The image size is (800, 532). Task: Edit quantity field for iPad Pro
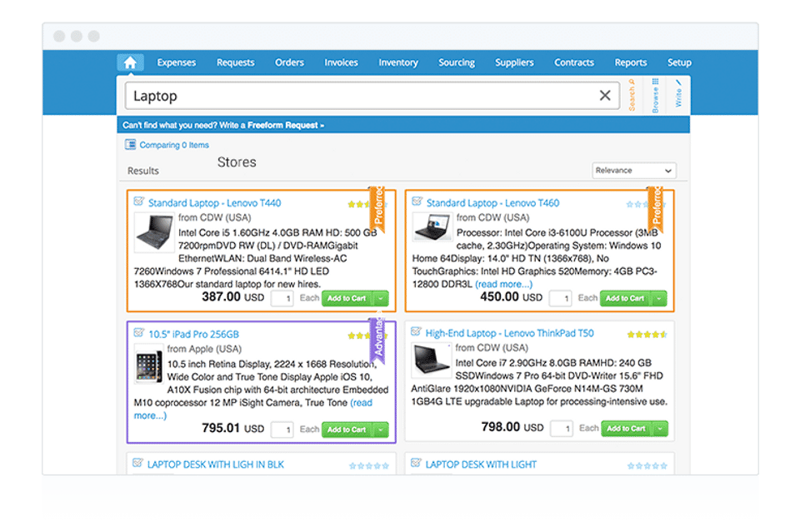click(x=282, y=430)
